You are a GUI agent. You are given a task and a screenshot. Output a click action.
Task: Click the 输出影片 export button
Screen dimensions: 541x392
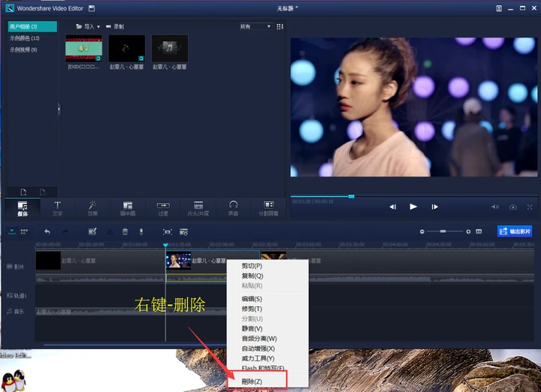tap(515, 231)
